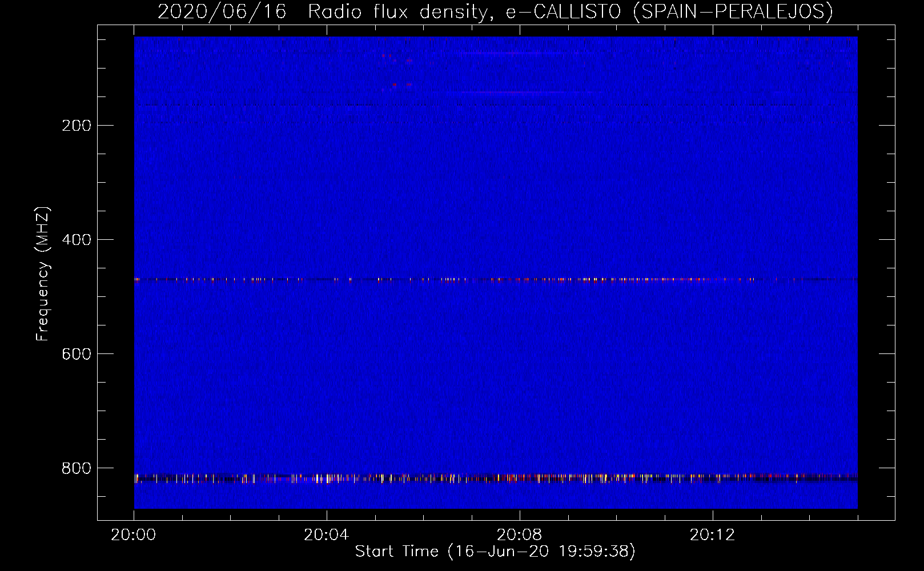Click the 20:04 time axis label
The height and width of the screenshot is (571, 924).
click(326, 535)
